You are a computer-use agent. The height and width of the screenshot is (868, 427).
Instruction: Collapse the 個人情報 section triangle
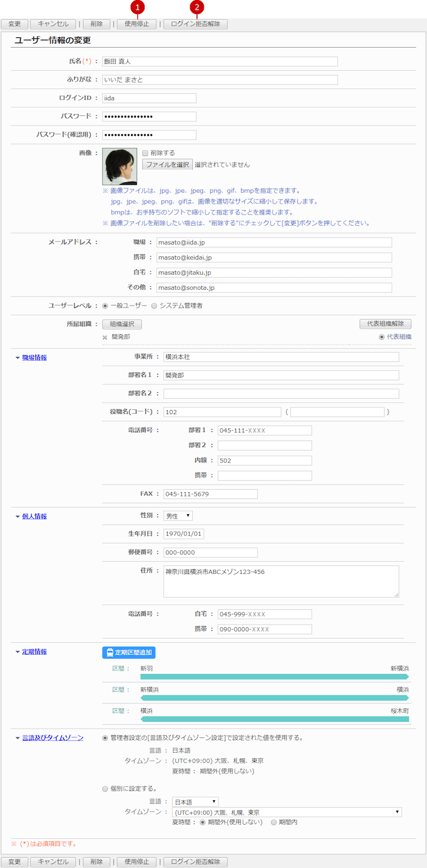18,517
